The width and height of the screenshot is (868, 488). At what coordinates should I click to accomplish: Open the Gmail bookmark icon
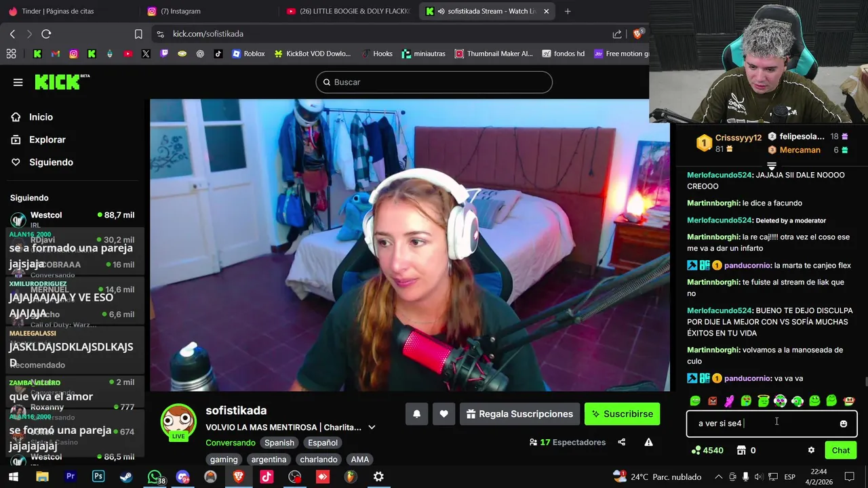pos(56,54)
